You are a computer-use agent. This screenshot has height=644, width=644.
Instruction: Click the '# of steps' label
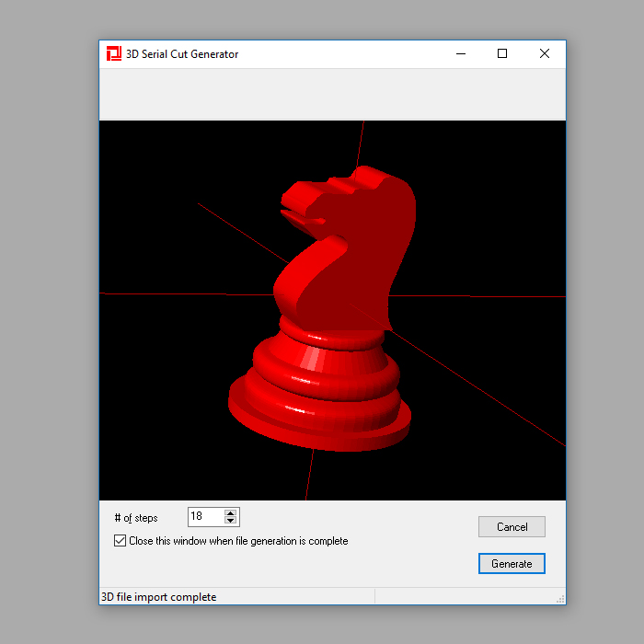coord(136,518)
